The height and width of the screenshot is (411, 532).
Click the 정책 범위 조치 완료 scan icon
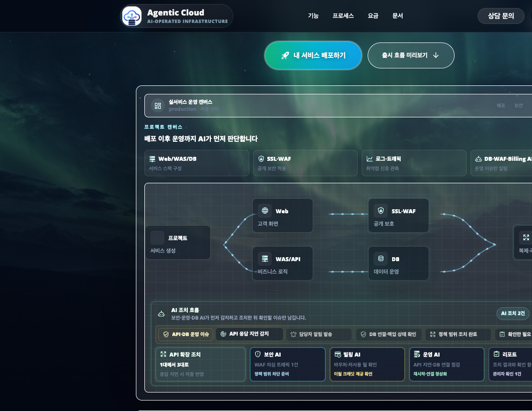tap(433, 335)
